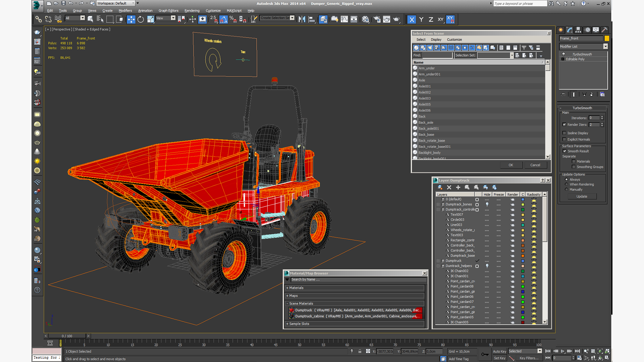Image resolution: width=644 pixels, height=362 pixels.
Task: Toggle Smooth Result checkbox
Action: click(565, 151)
